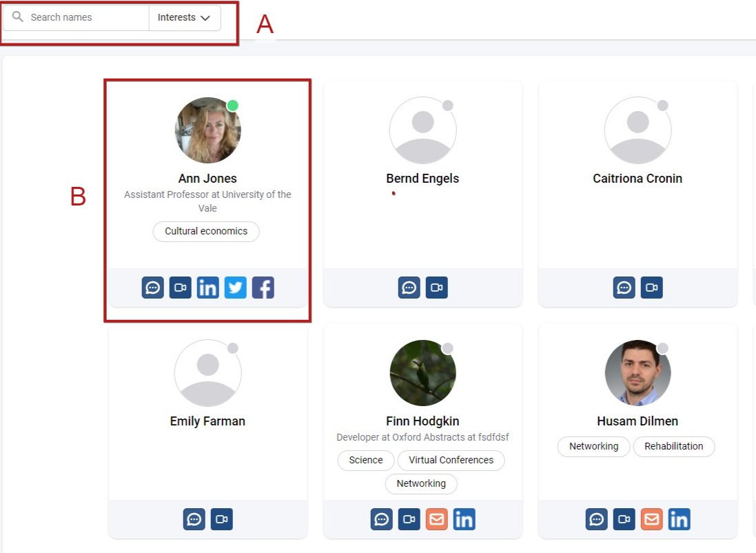Open the Finn Hodgkin name link

point(422,421)
